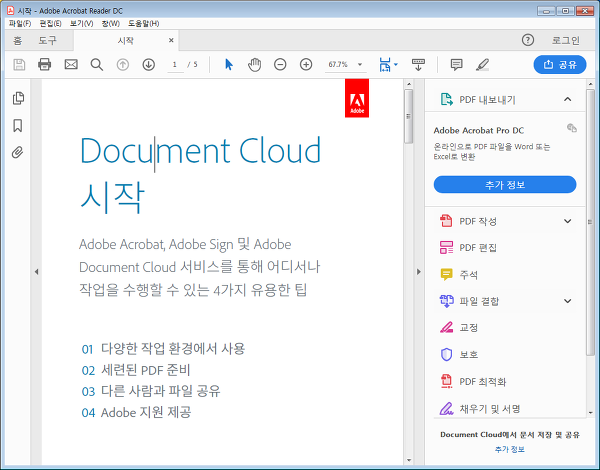The width and height of the screenshot is (600, 470).
Task: Click the 로그인 sign-in link
Action: click(x=566, y=40)
